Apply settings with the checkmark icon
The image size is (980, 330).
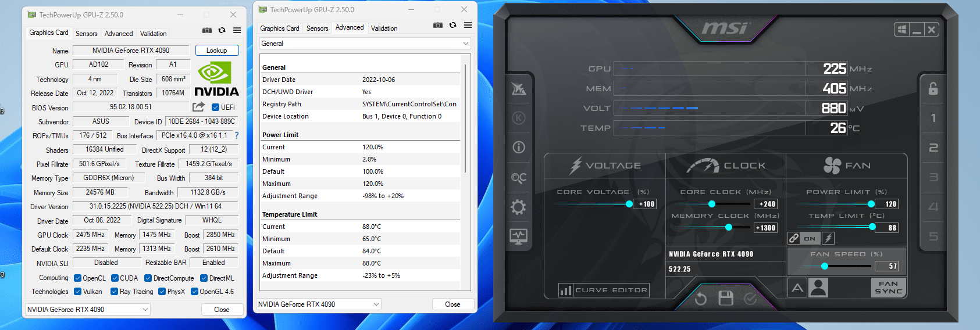coord(750,298)
